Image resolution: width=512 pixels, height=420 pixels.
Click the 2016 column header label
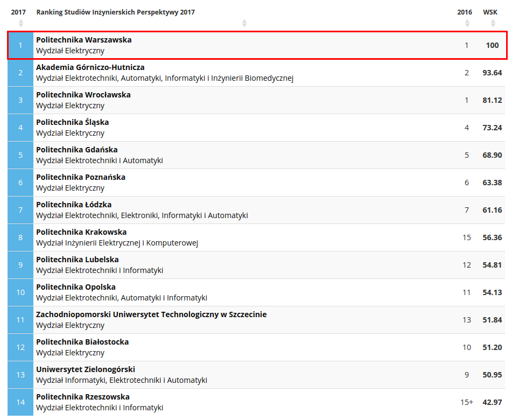(x=465, y=12)
